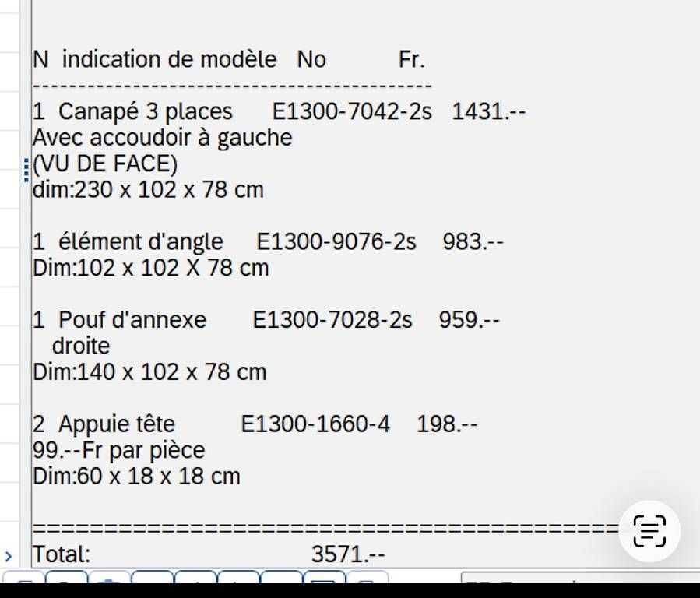Viewport: 700px width, 598px height.
Task: Place cursor on 'Canapé 3 places' text
Action: coord(145,111)
